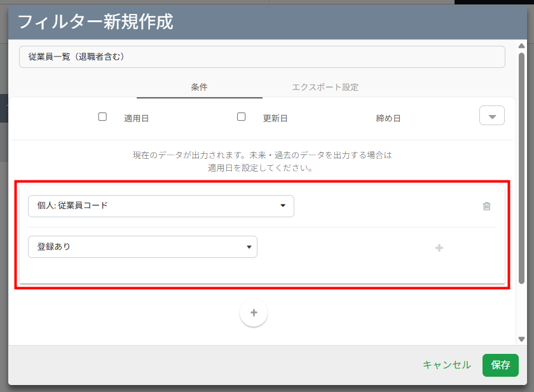Switch to the エクスポート設定 tab
Image resolution: width=534 pixels, height=392 pixels.
click(x=325, y=87)
